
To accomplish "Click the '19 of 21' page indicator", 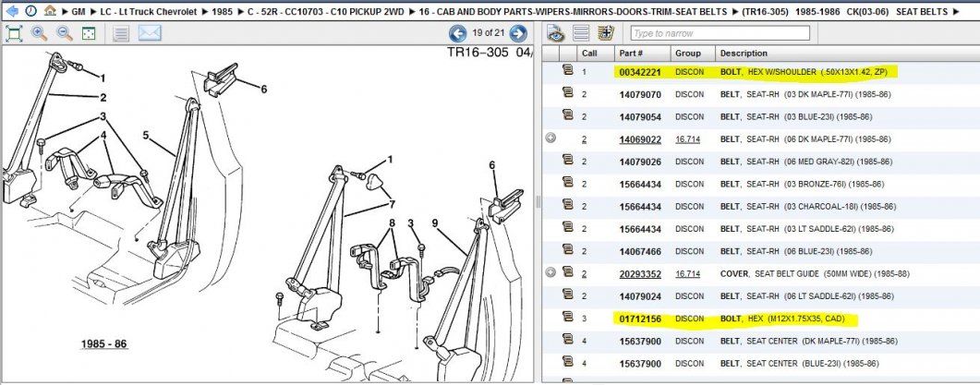I will point(488,33).
